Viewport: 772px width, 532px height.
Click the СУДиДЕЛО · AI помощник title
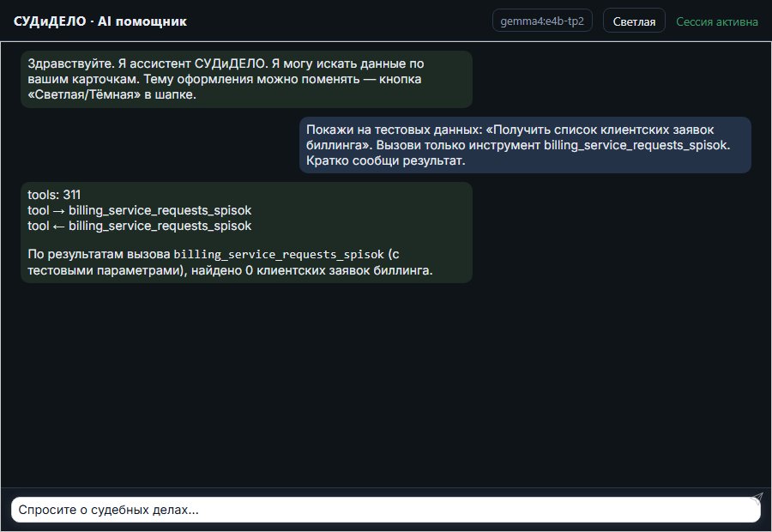coord(100,21)
